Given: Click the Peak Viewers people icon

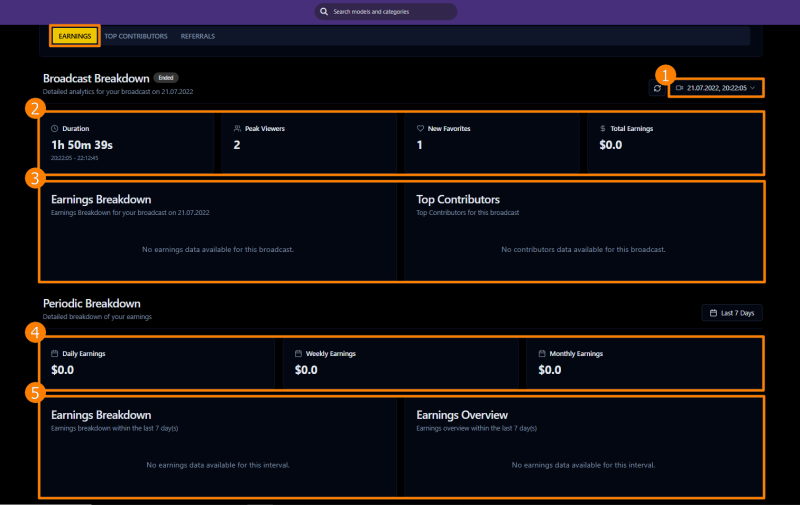Looking at the screenshot, I should tap(237, 129).
